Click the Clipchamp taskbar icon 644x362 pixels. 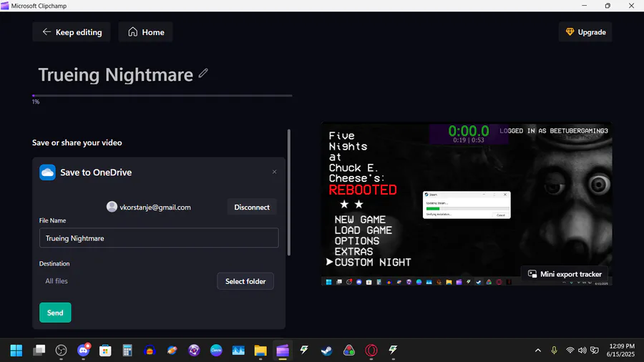(x=283, y=350)
